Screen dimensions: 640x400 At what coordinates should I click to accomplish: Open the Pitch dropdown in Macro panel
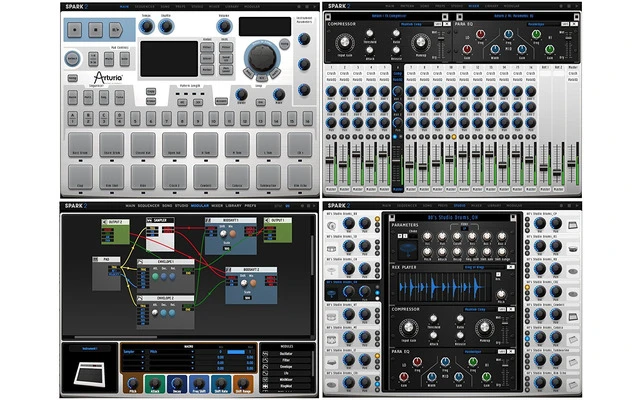[171, 351]
